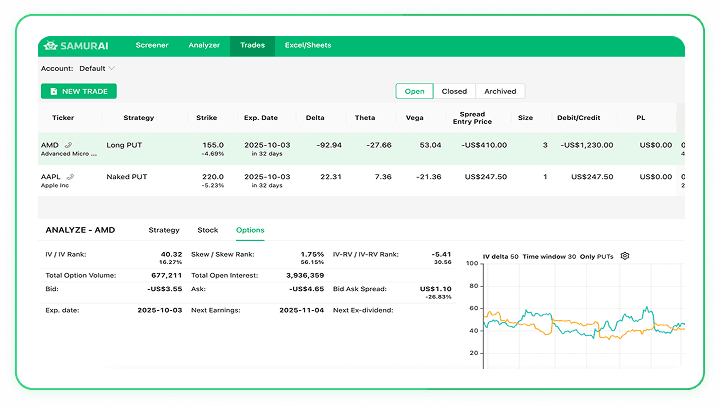Open the Excel/Sheets menu
This screenshot has height=407, width=720.
308,45
